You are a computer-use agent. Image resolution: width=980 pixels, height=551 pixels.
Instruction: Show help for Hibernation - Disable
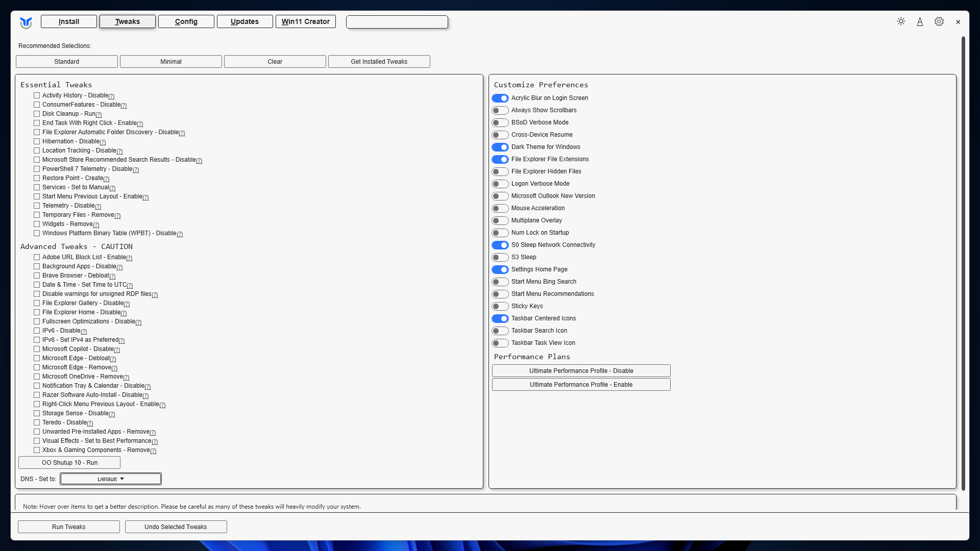[103, 142]
